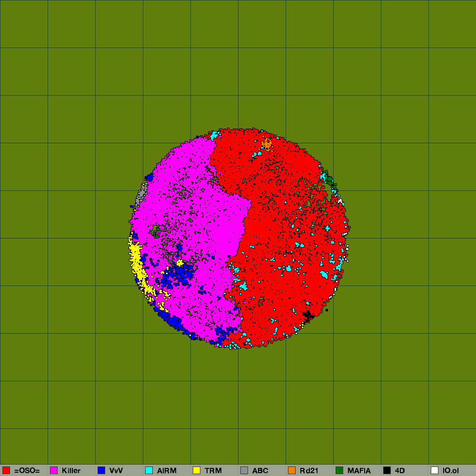
Task: Click the orange Rd21 legend swatch
Action: (x=292, y=470)
